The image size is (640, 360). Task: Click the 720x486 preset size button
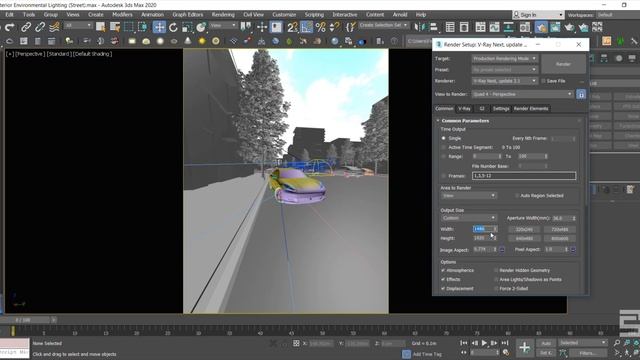(x=560, y=229)
